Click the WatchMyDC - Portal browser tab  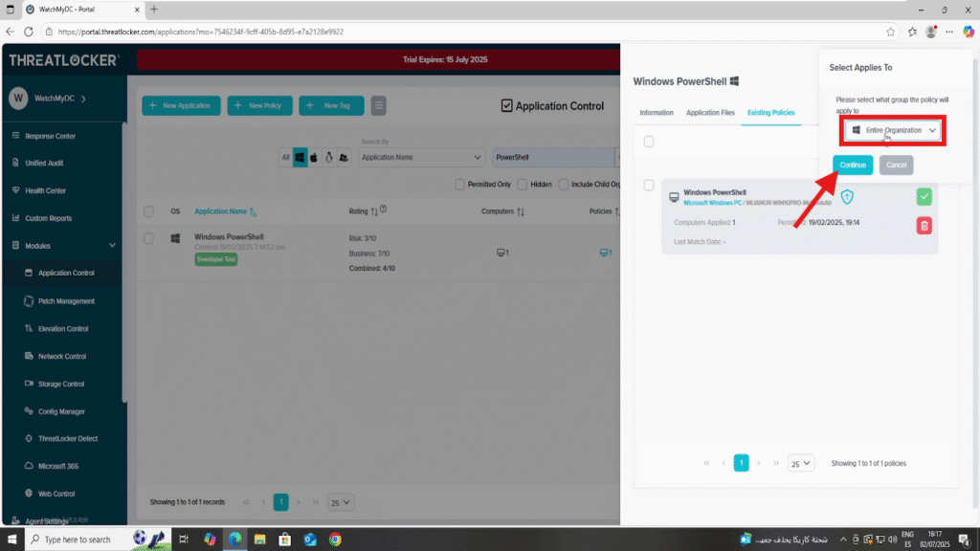pos(81,10)
